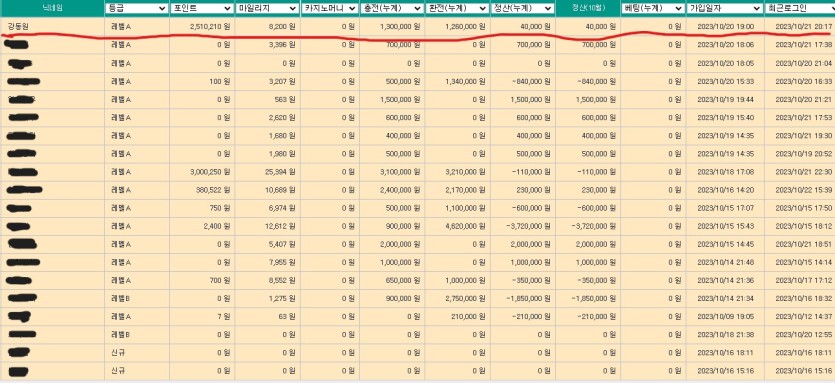This screenshot has width=835, height=383.
Task: Click the last login 2023/10/21 17:38
Action: click(x=804, y=45)
